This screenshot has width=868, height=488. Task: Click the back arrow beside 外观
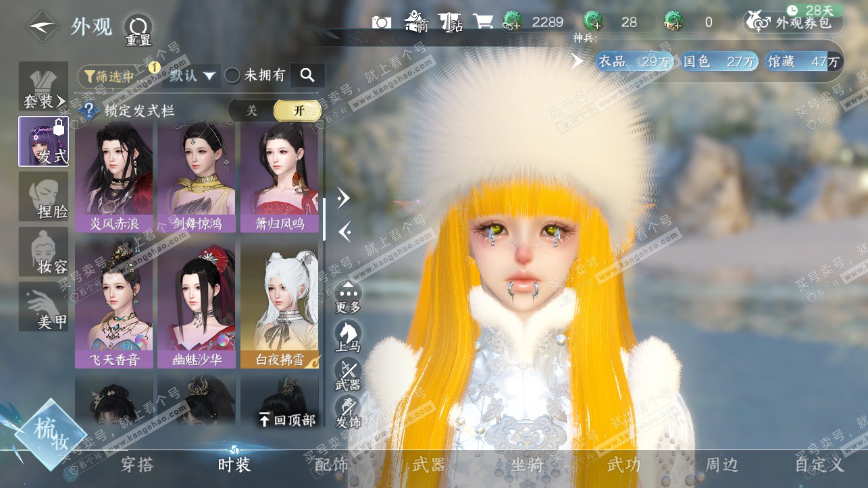click(43, 27)
